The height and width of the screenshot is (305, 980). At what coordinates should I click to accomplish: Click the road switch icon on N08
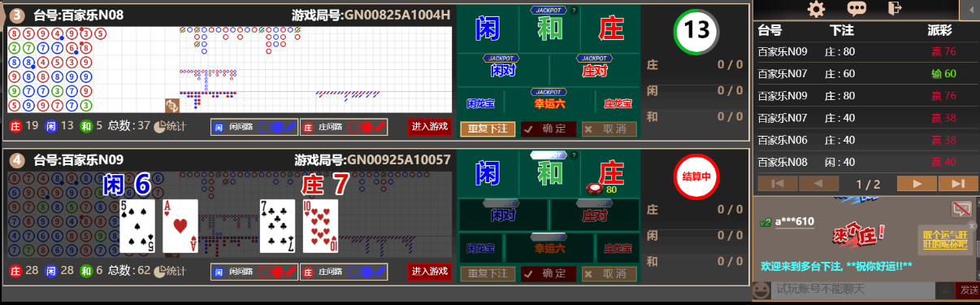171,106
